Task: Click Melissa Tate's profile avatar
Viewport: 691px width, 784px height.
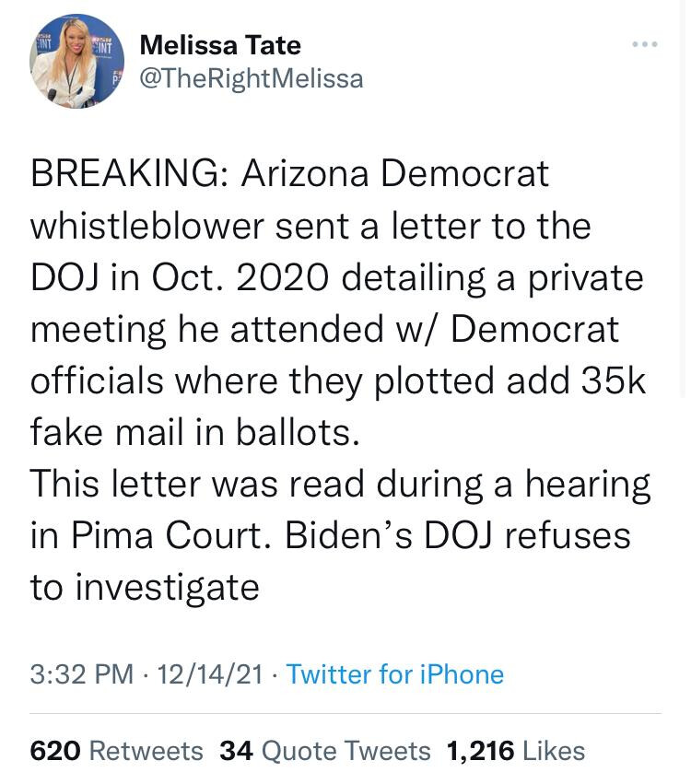Action: tap(76, 61)
